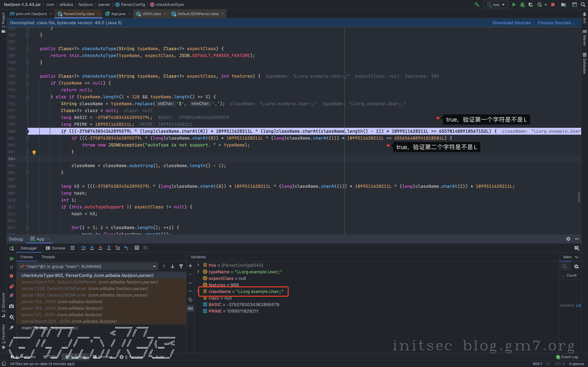Switch to the Threads tab
The image size is (588, 367).
[48, 257]
